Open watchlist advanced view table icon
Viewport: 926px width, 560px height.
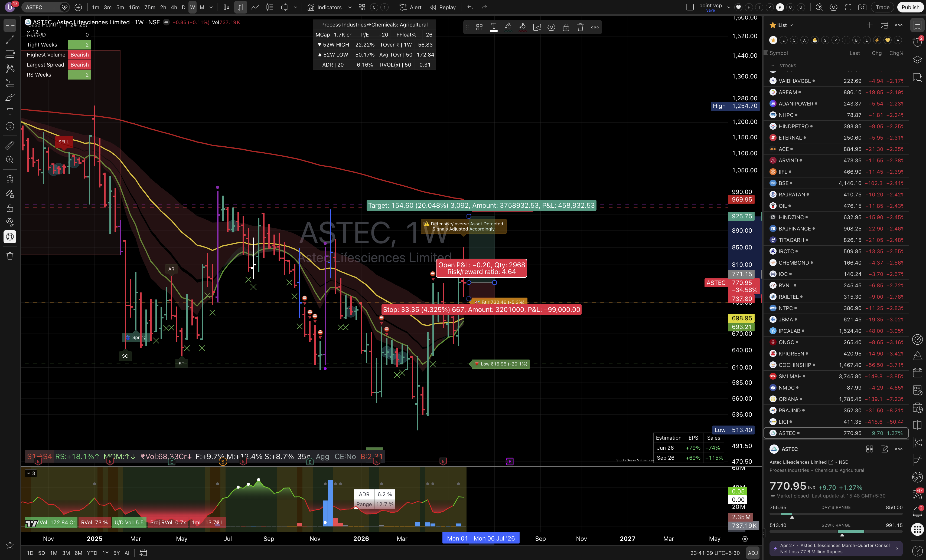coord(884,25)
